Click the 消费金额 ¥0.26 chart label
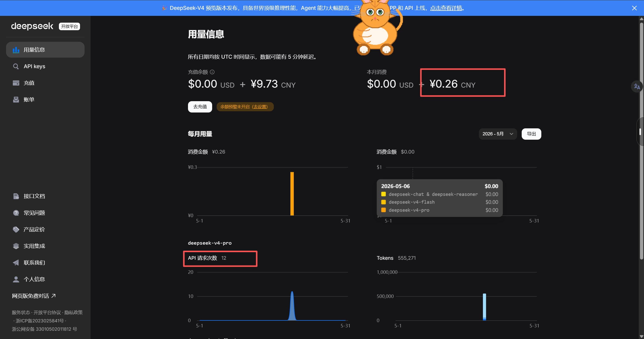 (x=206, y=152)
